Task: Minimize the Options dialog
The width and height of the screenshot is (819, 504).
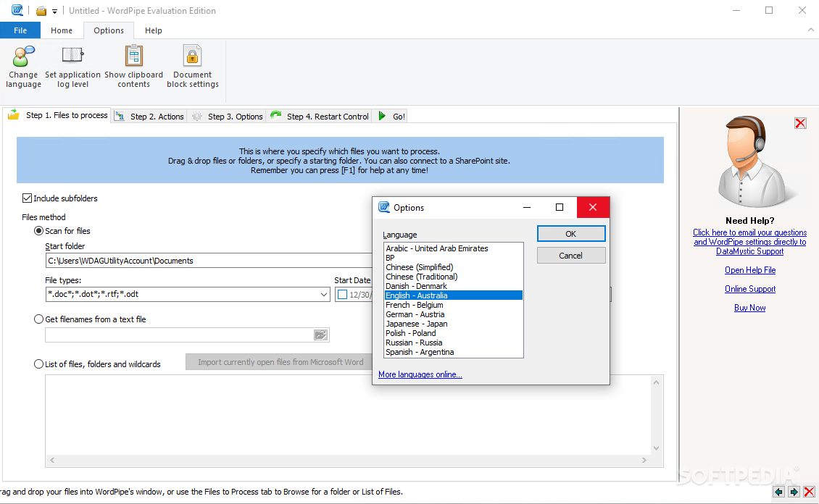Action: [x=527, y=207]
